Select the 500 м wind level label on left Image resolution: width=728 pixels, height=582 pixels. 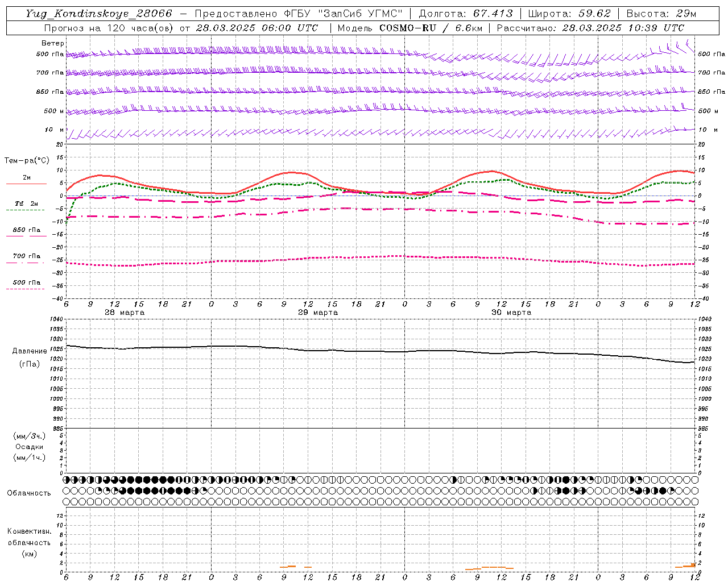click(54, 111)
